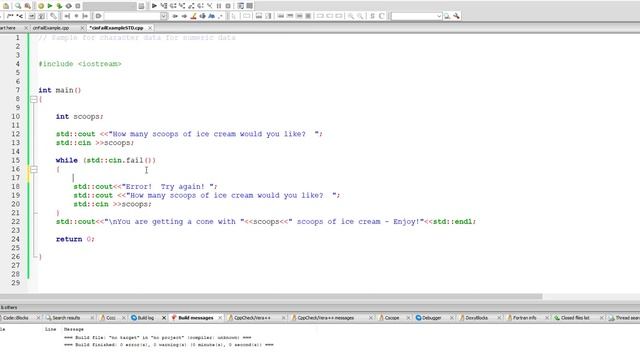Collapse the main function fold marker at line 8
Image resolution: width=640 pixels, height=360 pixels.
click(x=34, y=99)
